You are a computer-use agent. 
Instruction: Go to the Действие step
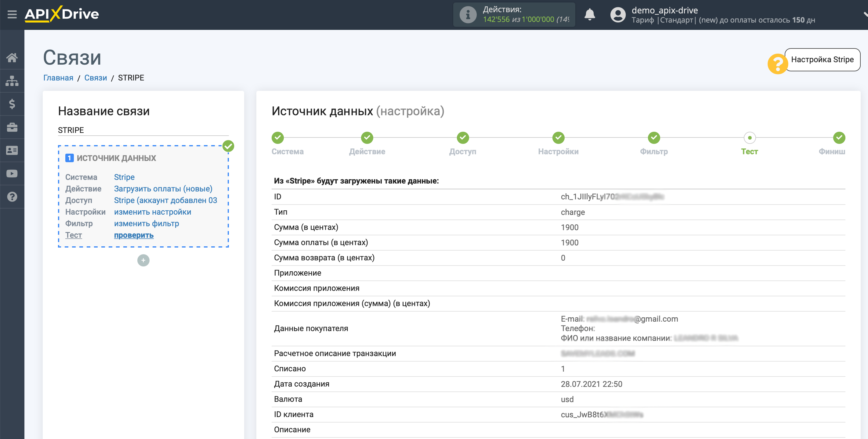[367, 138]
